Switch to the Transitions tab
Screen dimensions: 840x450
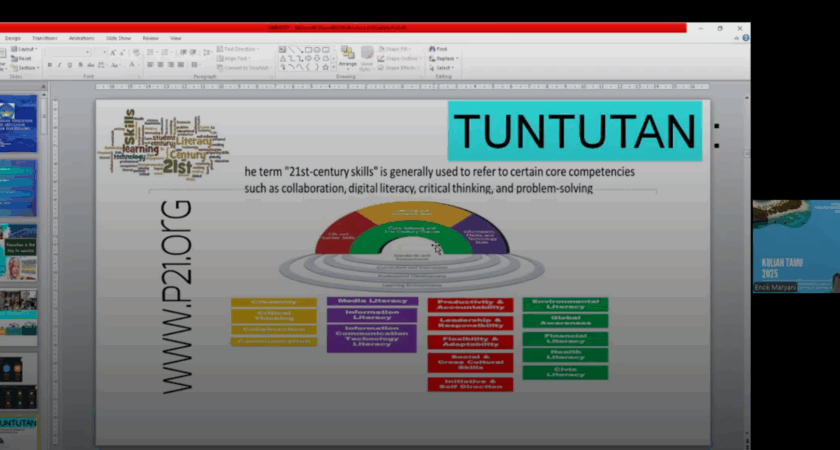pos(45,38)
